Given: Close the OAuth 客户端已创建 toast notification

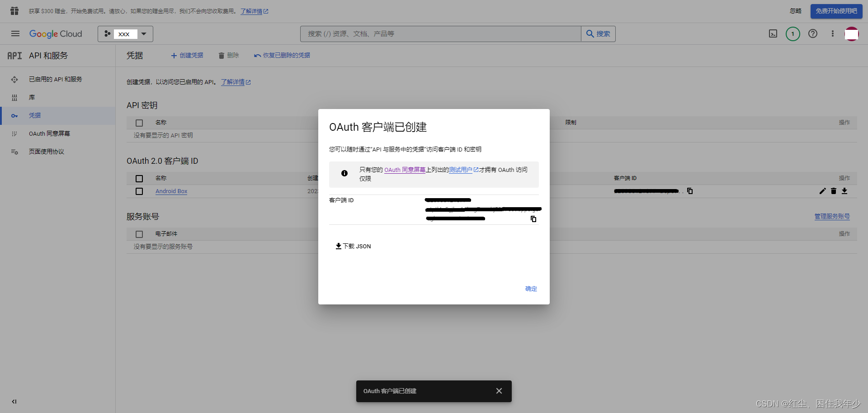Looking at the screenshot, I should coord(499,391).
